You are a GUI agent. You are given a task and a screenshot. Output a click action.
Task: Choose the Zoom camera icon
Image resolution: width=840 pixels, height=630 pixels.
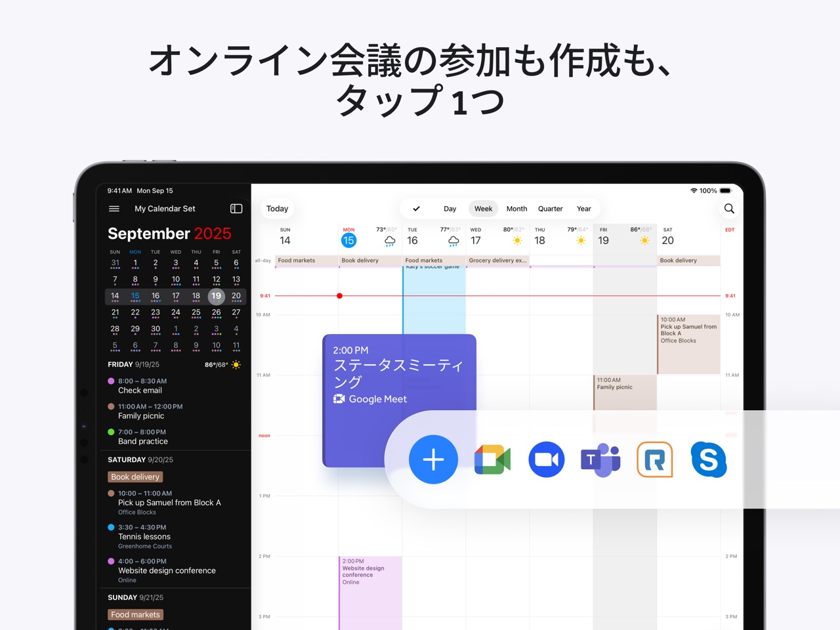coord(547,459)
